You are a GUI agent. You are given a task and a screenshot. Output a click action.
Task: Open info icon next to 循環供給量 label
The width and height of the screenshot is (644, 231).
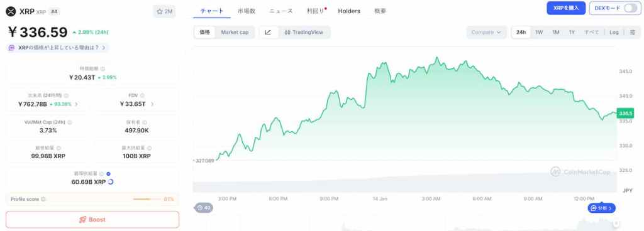(x=101, y=174)
